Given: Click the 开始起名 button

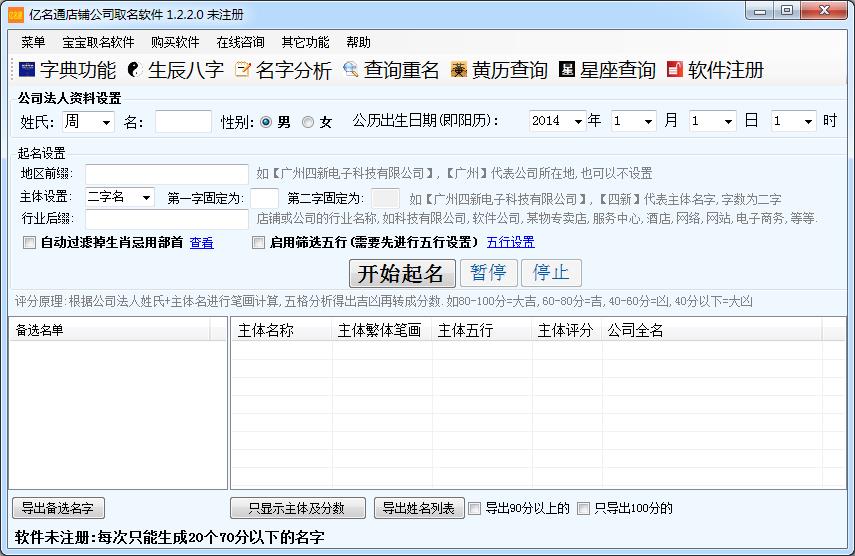Looking at the screenshot, I should 402,273.
